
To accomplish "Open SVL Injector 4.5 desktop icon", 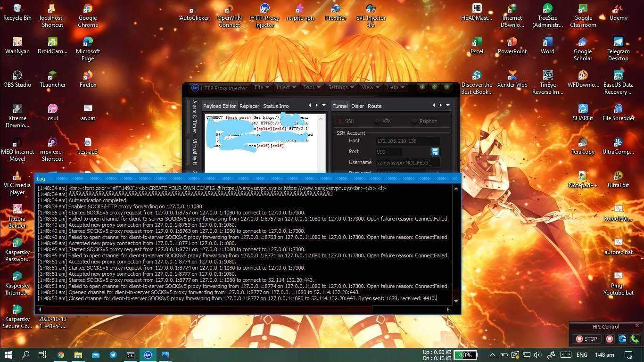I will [371, 15].
